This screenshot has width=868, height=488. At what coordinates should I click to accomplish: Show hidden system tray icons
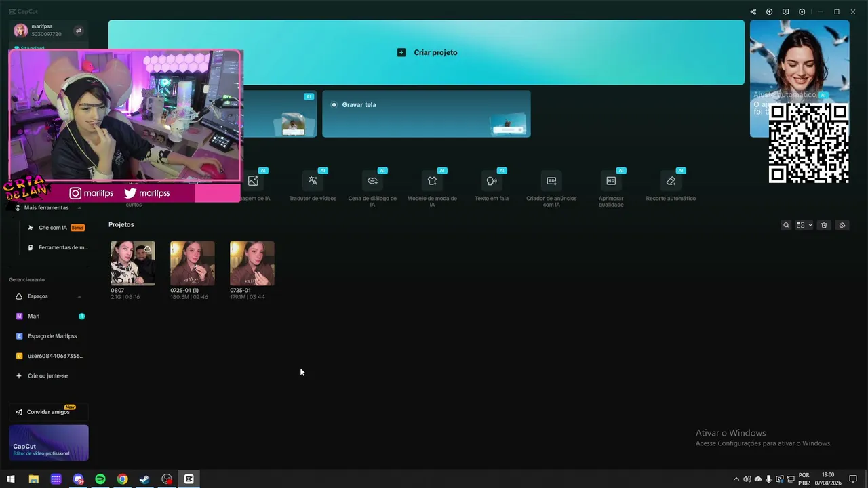(736, 479)
